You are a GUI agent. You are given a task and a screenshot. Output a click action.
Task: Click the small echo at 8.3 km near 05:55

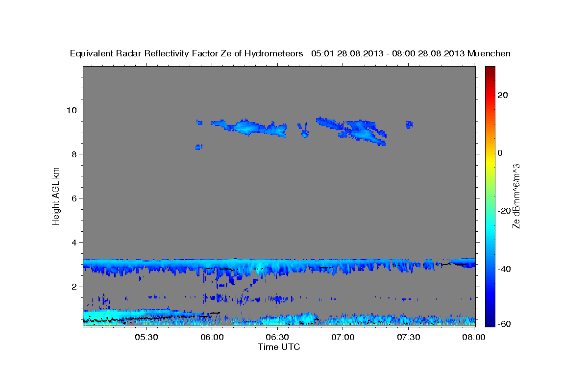coord(199,147)
